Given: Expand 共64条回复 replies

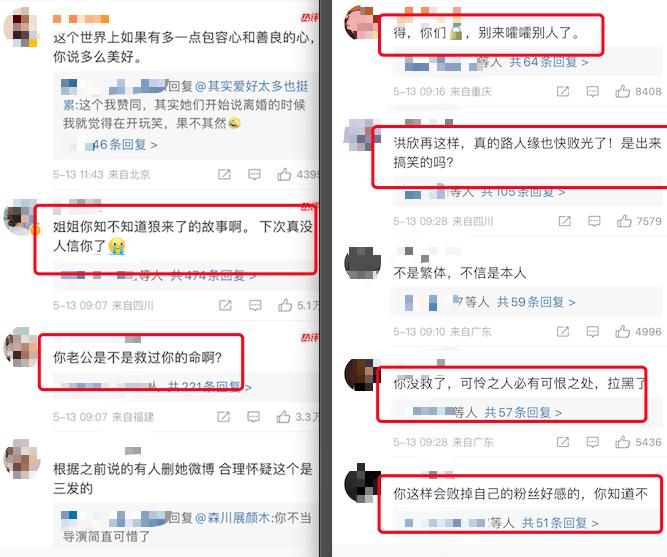Looking at the screenshot, I should tap(549, 62).
